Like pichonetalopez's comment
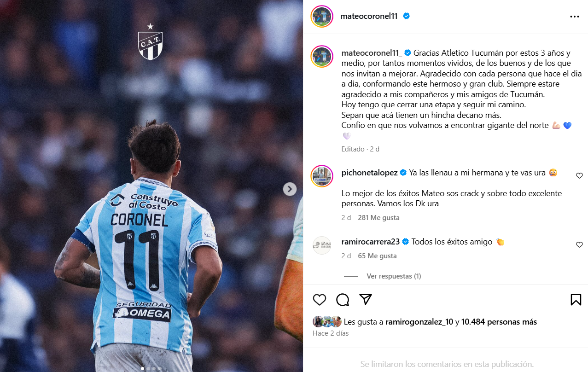 (579, 175)
